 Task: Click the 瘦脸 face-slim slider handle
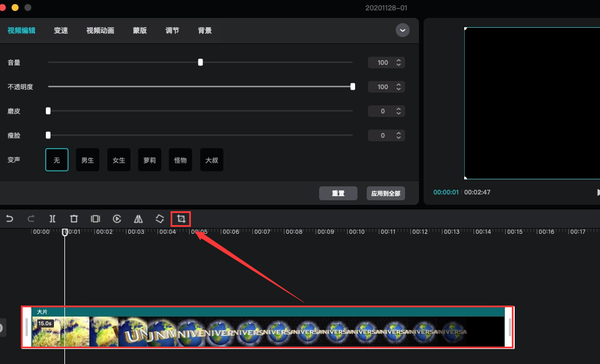[48, 135]
